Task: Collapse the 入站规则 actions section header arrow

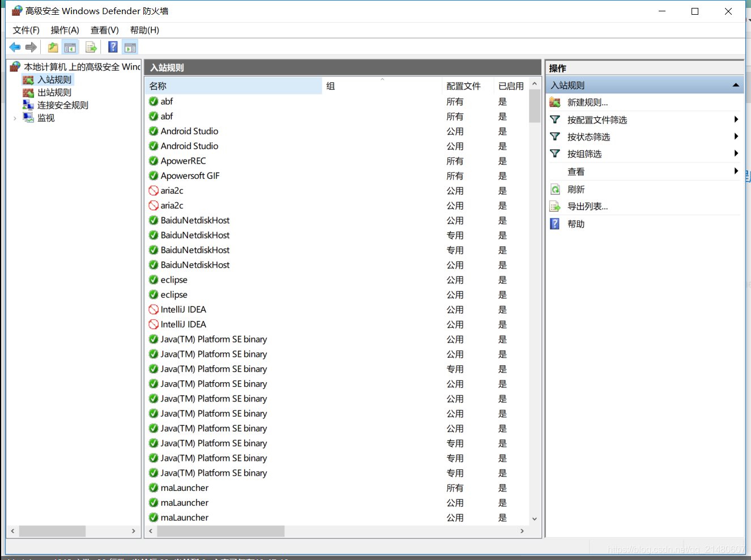Action: click(736, 85)
